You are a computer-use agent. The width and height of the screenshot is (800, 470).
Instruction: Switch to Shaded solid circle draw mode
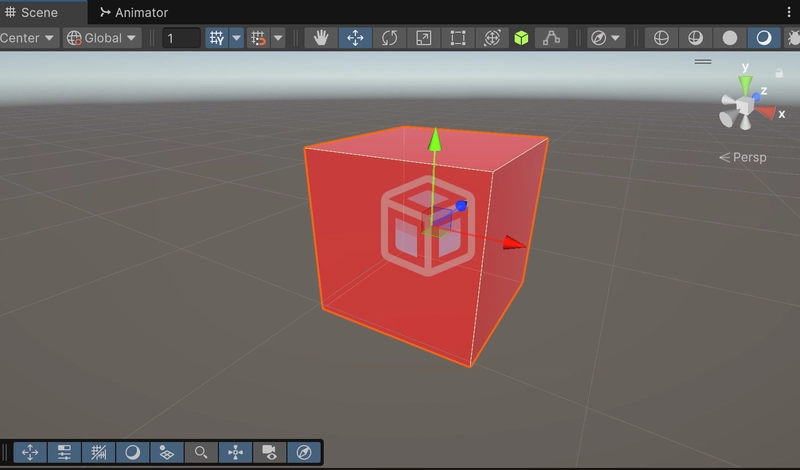730,38
